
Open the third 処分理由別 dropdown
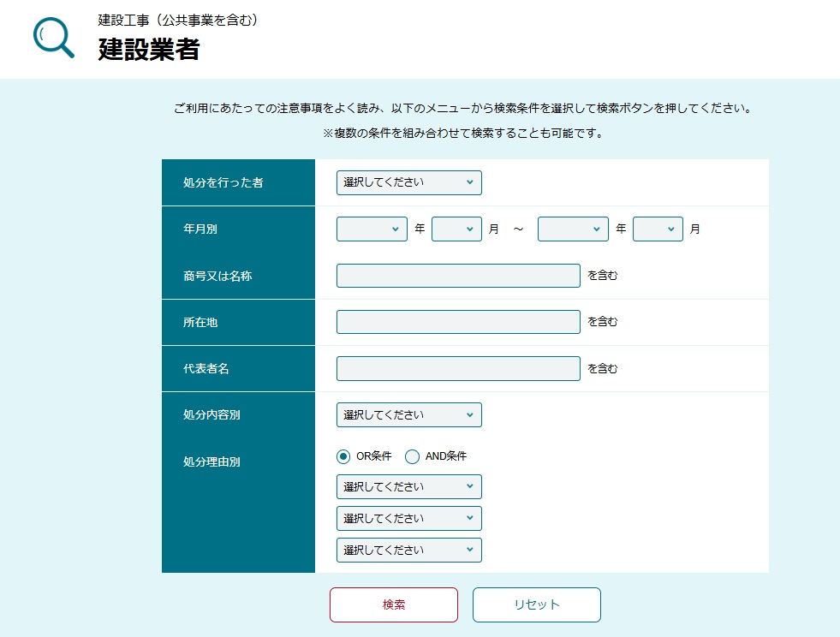pos(409,550)
